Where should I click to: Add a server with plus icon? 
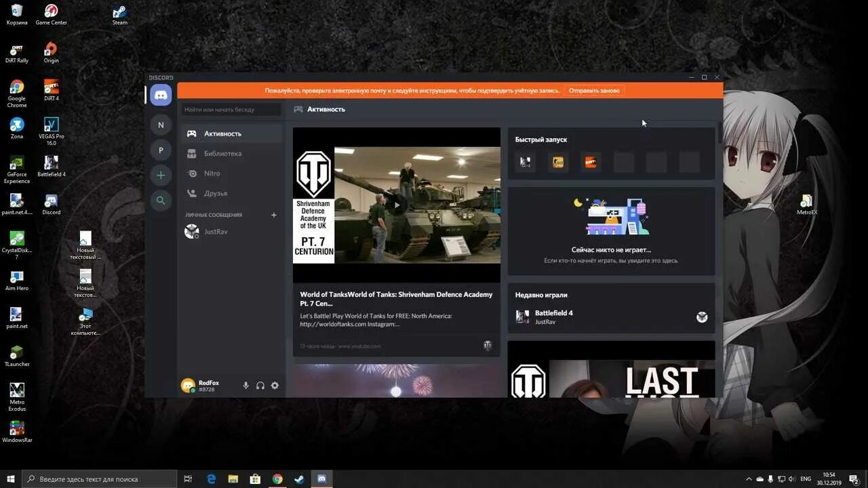pyautogui.click(x=161, y=175)
